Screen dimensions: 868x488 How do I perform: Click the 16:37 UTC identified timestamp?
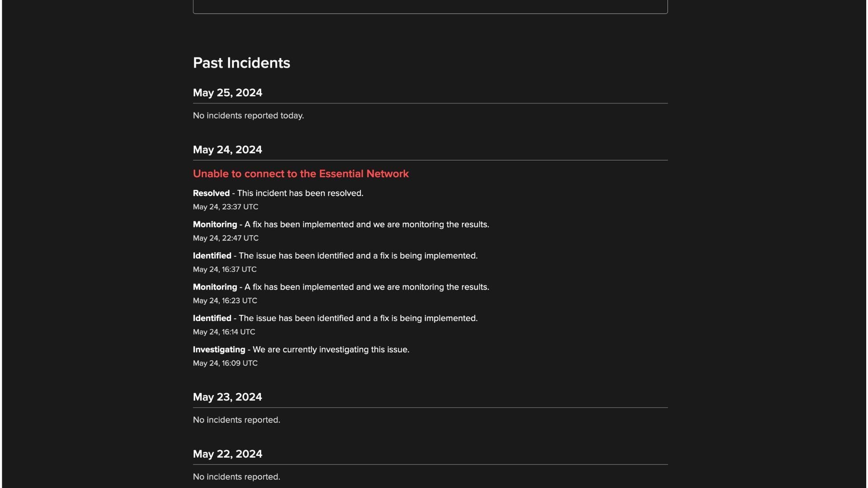coord(225,269)
